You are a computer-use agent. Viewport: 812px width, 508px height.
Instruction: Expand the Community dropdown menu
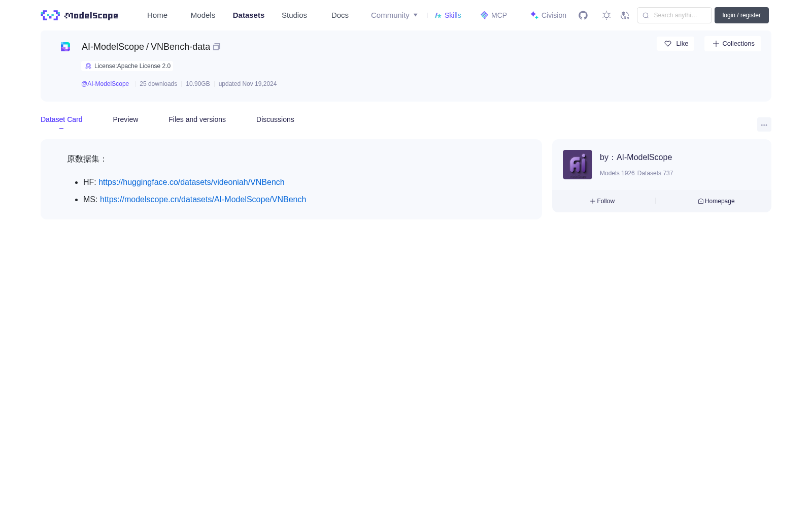pyautogui.click(x=394, y=15)
